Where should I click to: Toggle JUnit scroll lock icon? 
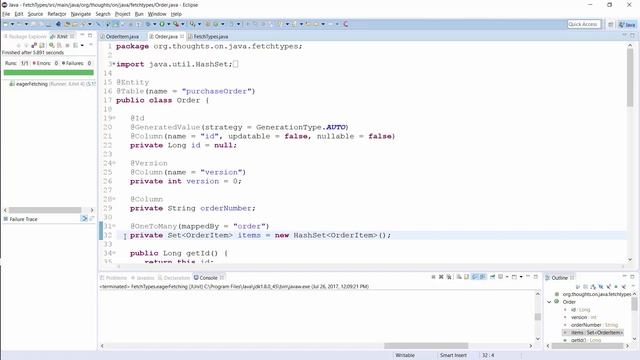[x=42, y=45]
